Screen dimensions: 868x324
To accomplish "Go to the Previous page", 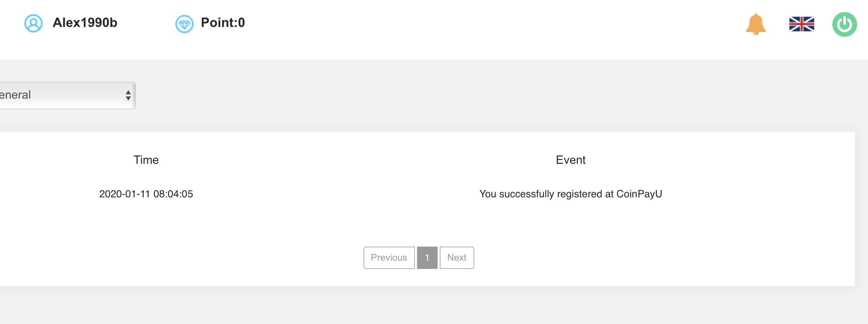I will tap(389, 258).
